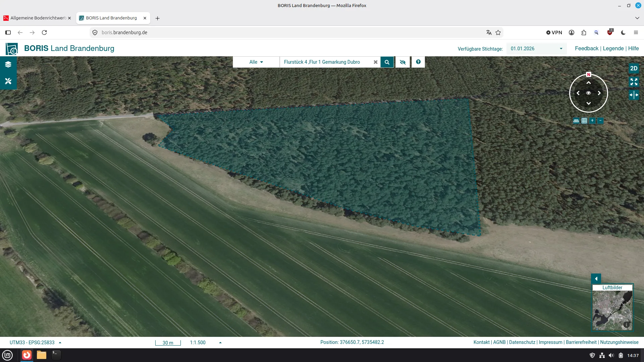
Task: Open the search help question mark icon
Action: (x=418, y=62)
